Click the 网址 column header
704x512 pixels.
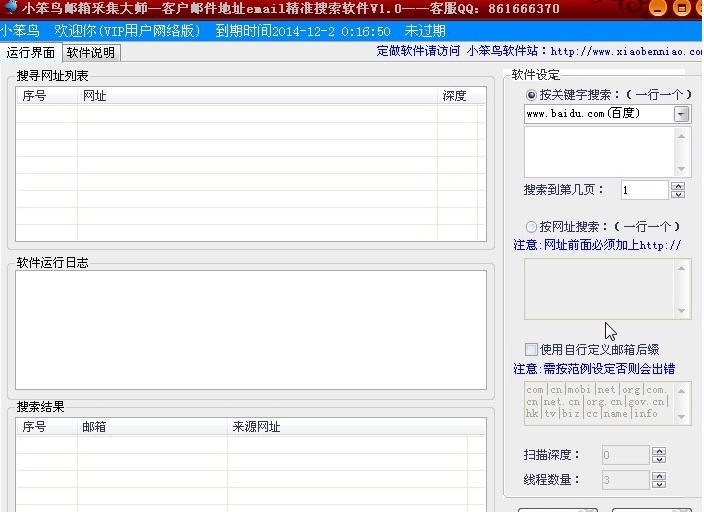pos(257,96)
